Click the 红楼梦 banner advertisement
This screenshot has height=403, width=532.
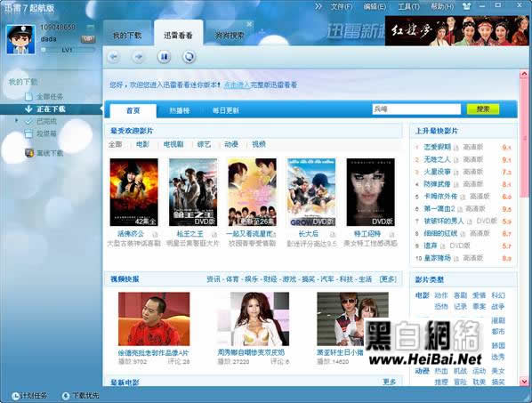click(456, 30)
